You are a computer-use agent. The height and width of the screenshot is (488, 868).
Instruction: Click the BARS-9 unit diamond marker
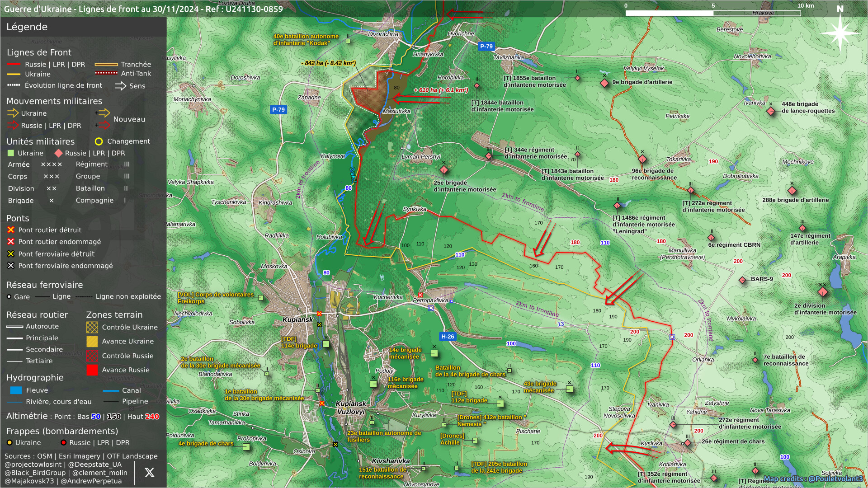(742, 280)
